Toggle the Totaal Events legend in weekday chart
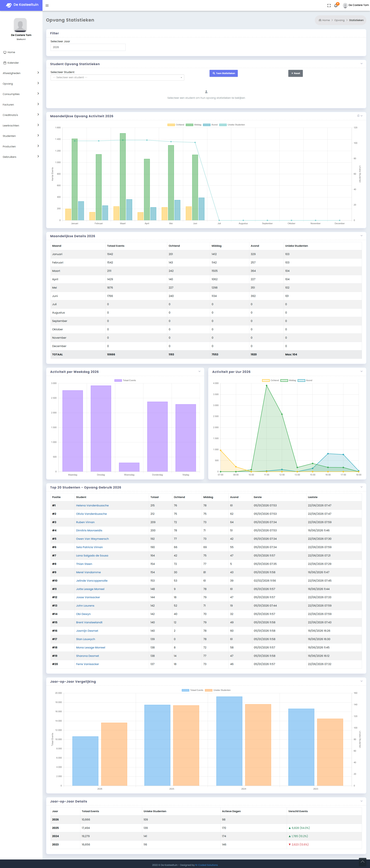Image resolution: width=370 pixels, height=868 pixels. tap(125, 380)
